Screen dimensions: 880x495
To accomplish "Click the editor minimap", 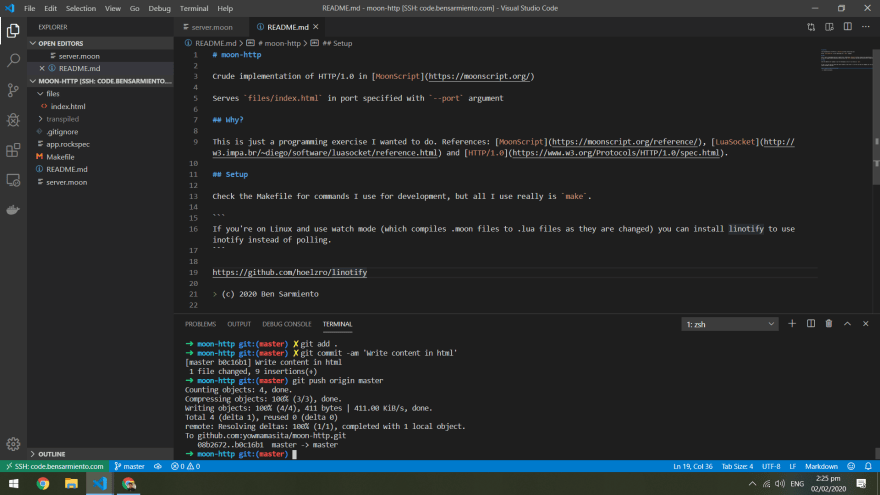I will coord(845,62).
